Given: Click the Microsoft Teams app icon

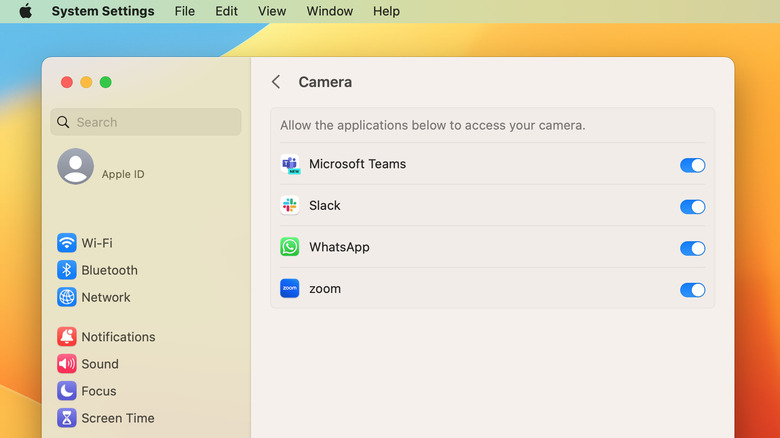Looking at the screenshot, I should 290,165.
